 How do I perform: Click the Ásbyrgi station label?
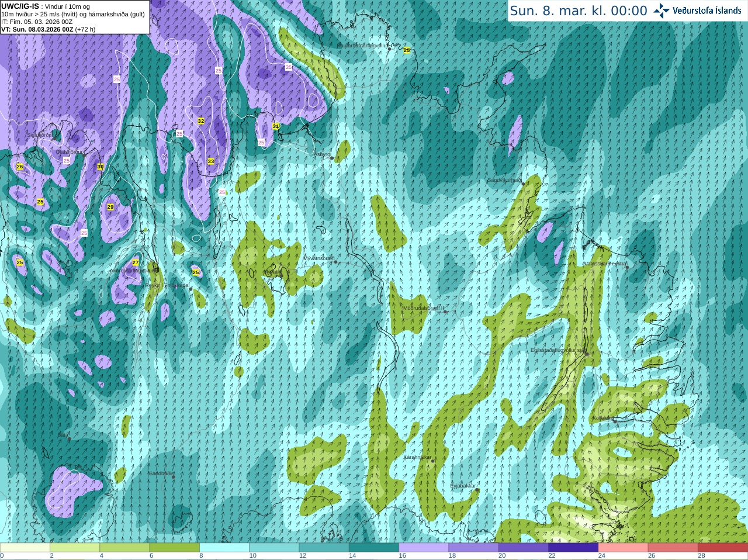[x=322, y=154]
